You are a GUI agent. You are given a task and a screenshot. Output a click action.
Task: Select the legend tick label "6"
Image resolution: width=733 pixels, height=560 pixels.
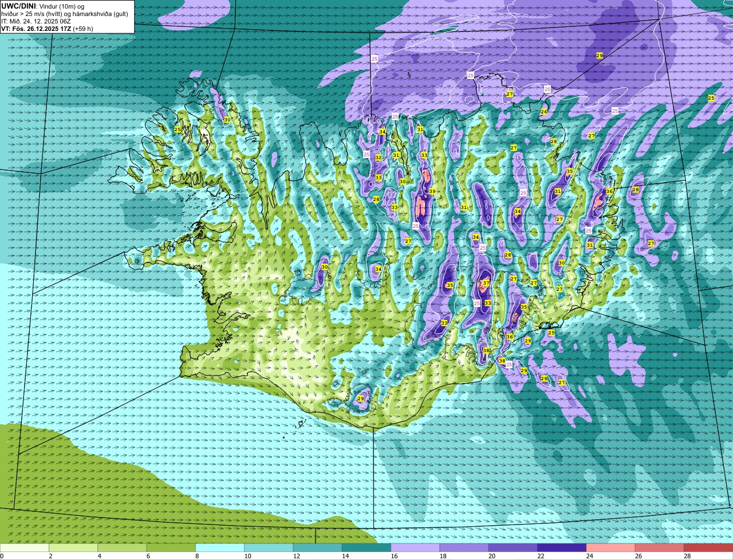(x=148, y=556)
